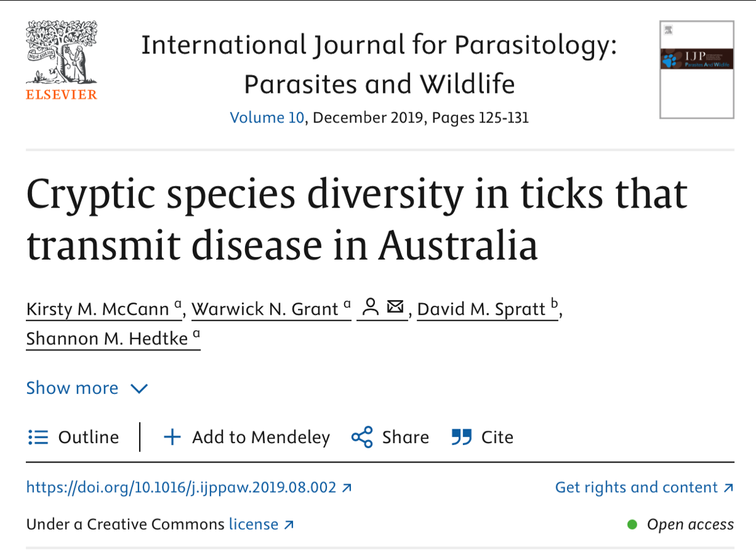Open author Kirsty M. McCann

(98, 309)
